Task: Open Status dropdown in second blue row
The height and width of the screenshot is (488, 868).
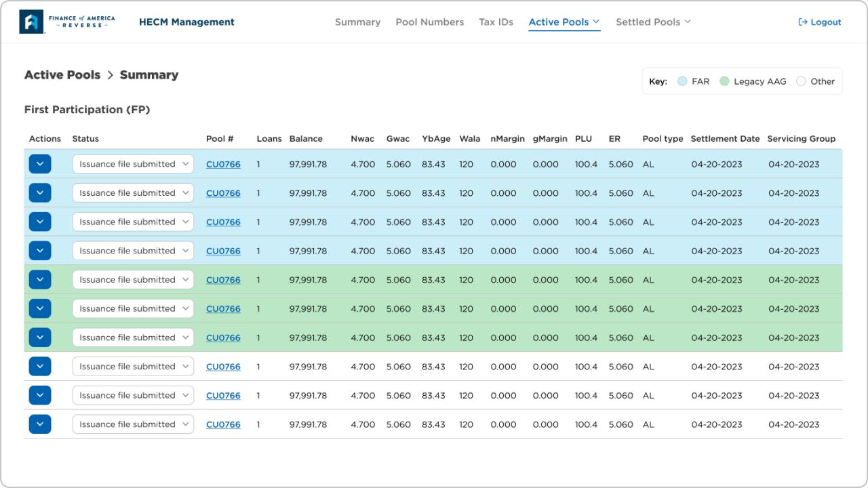Action: coord(133,193)
